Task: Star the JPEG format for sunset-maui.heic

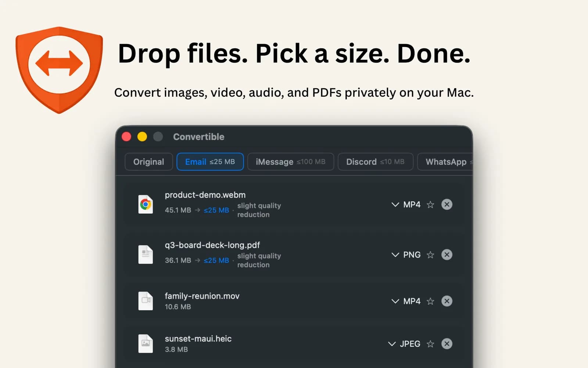Action: click(430, 344)
